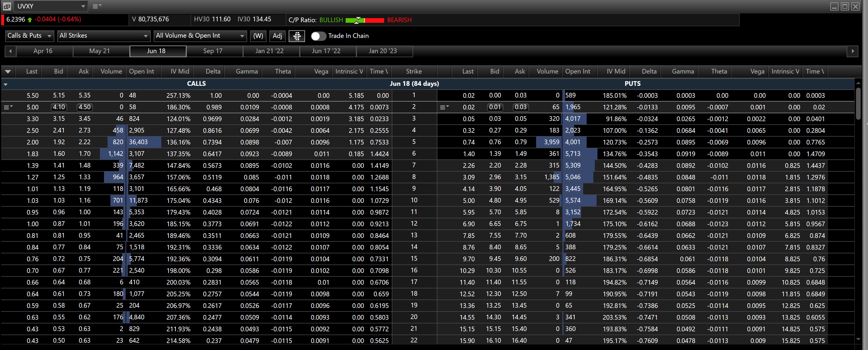
Task: Click put open interest 5,713 at strike 6
Action: [573, 154]
